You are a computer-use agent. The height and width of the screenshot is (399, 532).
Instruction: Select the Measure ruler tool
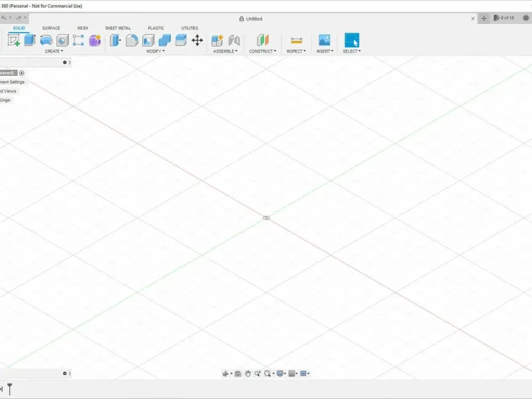click(x=296, y=40)
